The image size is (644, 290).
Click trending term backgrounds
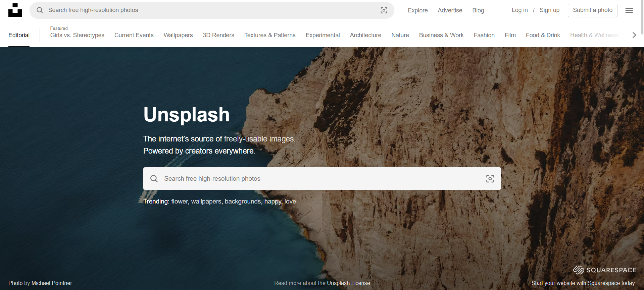243,201
